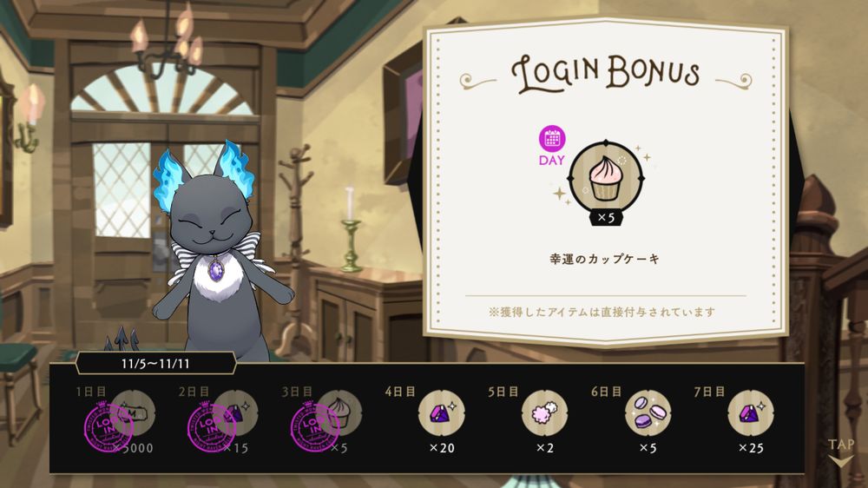Select the day 4 purple gem reward
The image size is (868, 488).
tap(441, 413)
